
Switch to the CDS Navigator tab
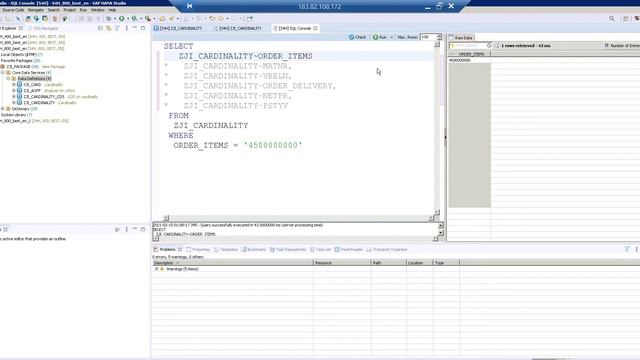click(x=43, y=29)
